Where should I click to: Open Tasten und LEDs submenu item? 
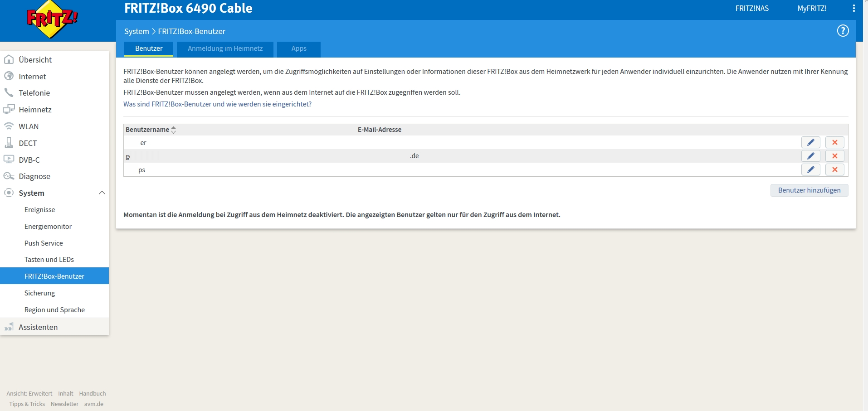(49, 260)
